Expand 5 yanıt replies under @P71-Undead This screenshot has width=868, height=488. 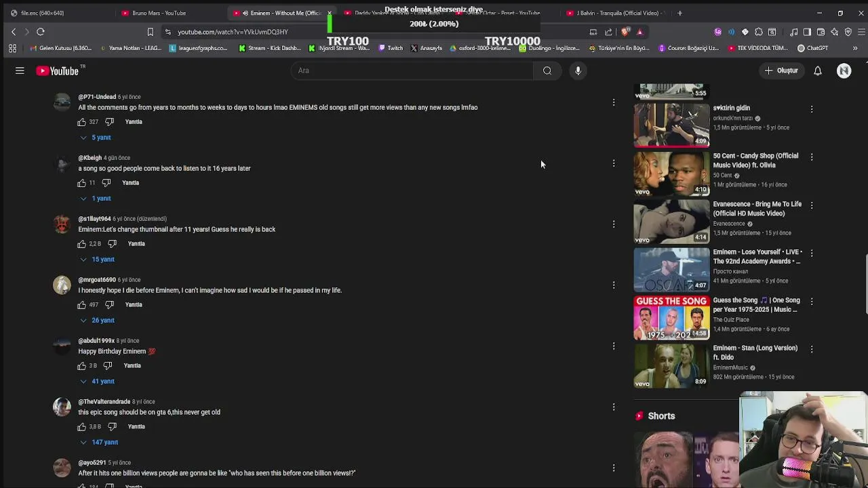coord(96,138)
